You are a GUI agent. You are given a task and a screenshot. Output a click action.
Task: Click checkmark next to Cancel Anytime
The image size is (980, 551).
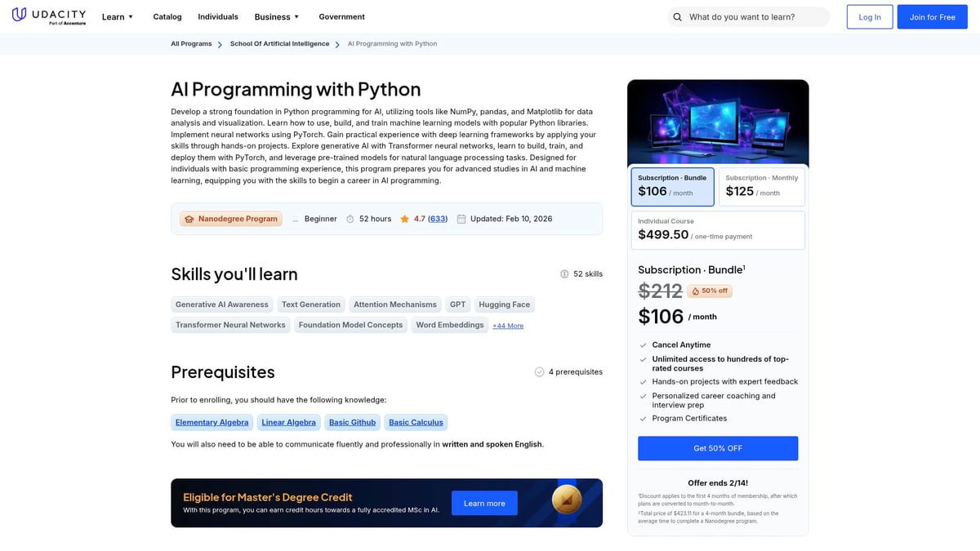pos(644,345)
